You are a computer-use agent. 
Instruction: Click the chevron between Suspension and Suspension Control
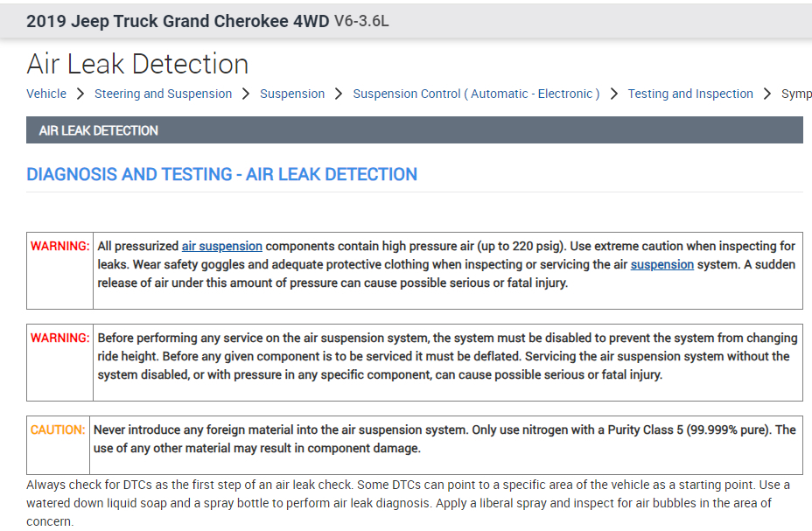click(x=339, y=94)
